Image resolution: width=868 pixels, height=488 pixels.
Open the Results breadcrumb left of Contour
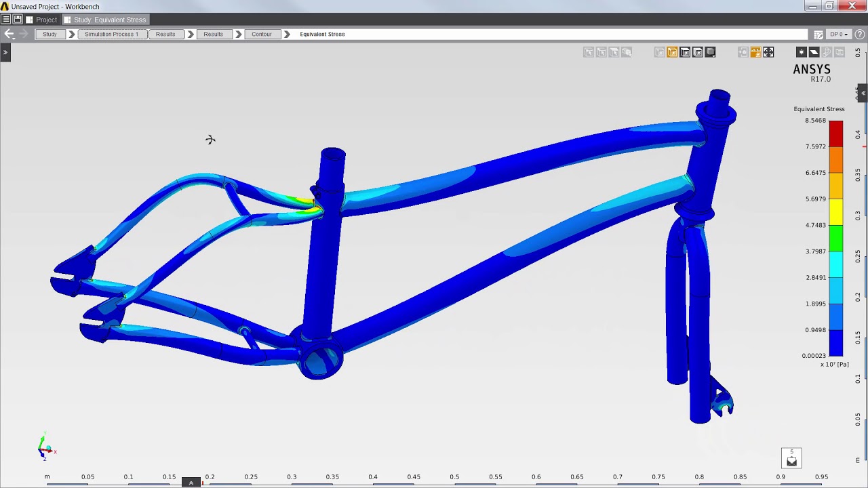pyautogui.click(x=213, y=34)
